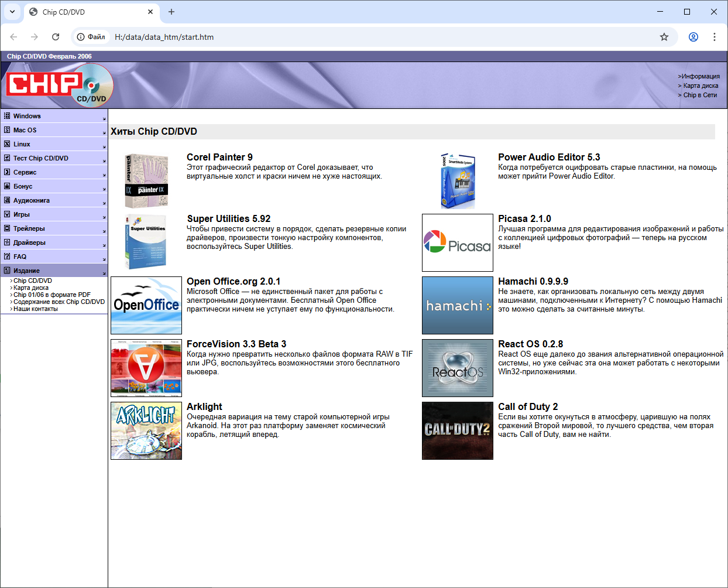Click the Call of Duty 2 thumbnail
The image size is (728, 588).
tap(458, 430)
